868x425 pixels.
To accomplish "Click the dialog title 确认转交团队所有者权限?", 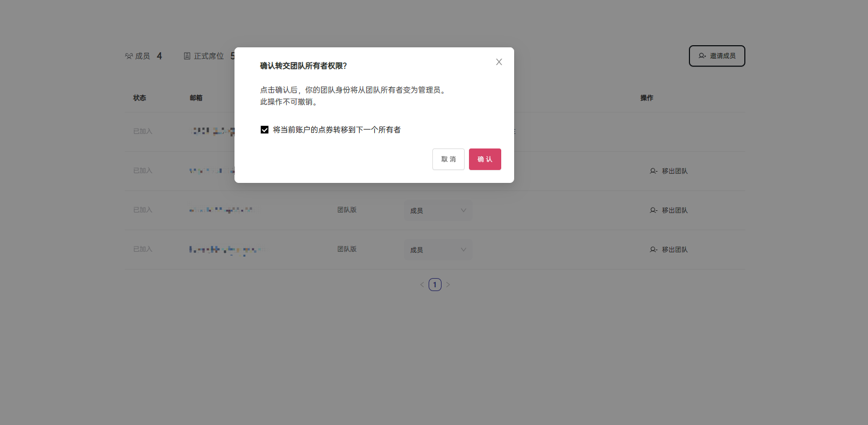I will pyautogui.click(x=304, y=66).
